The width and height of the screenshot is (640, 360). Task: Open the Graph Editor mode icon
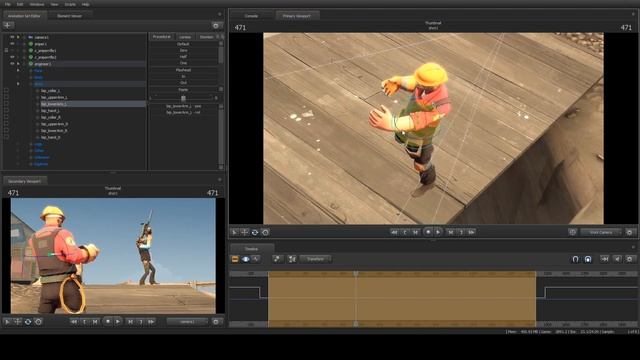(x=256, y=259)
